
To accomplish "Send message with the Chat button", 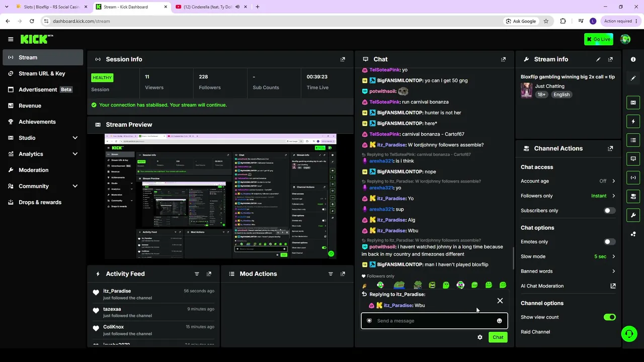I will (x=498, y=337).
